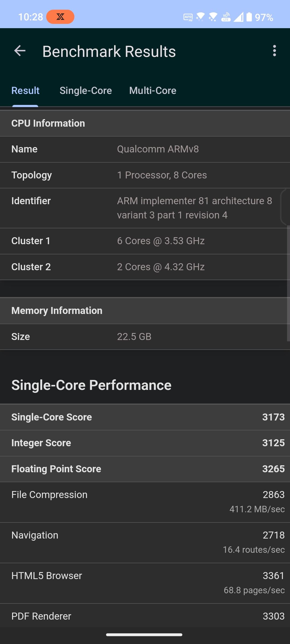290x644 pixels.
Task: Switch to the Multi-Core tab
Action: (x=153, y=90)
